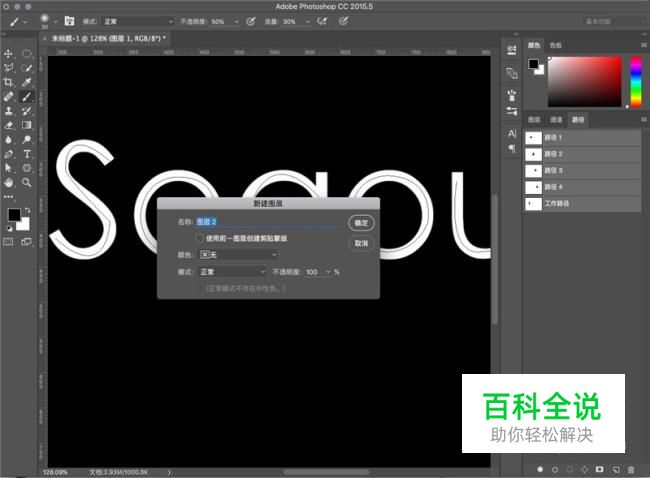
Task: Click the dialog opacity value field
Action: (x=314, y=272)
